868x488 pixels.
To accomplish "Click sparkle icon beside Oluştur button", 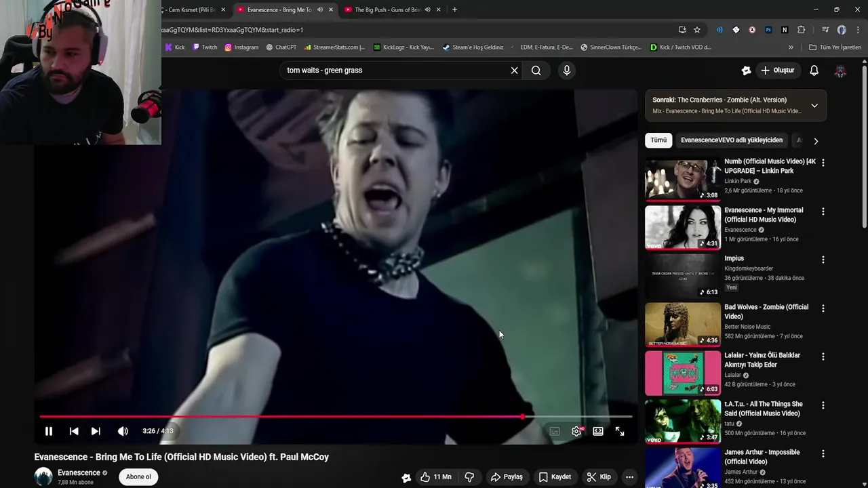I will pos(746,70).
